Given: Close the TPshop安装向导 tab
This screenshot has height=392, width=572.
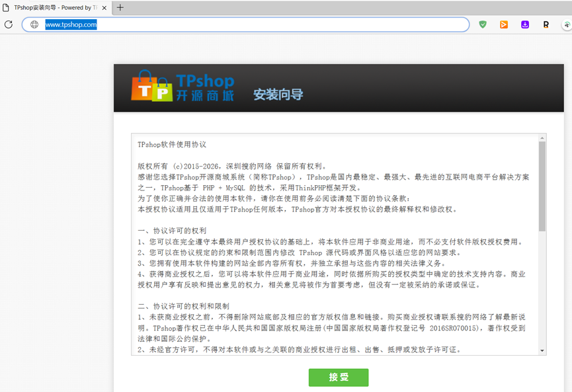Looking at the screenshot, I should pyautogui.click(x=104, y=8).
